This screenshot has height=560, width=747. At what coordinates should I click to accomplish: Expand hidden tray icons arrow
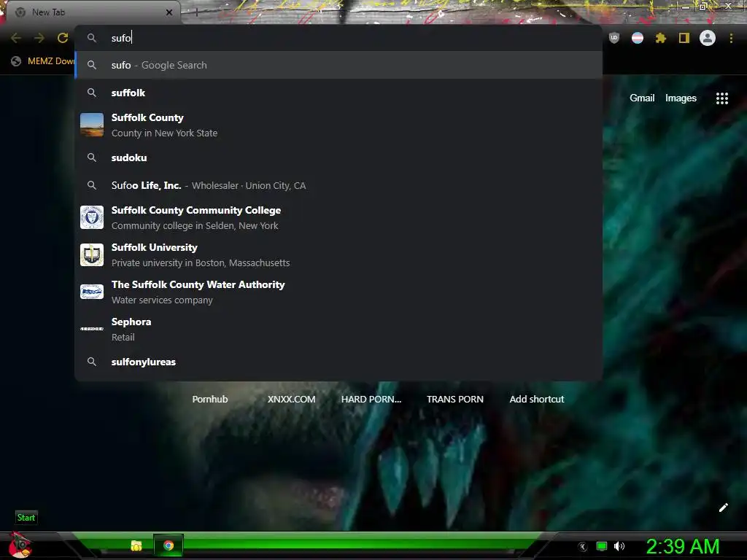(x=583, y=547)
